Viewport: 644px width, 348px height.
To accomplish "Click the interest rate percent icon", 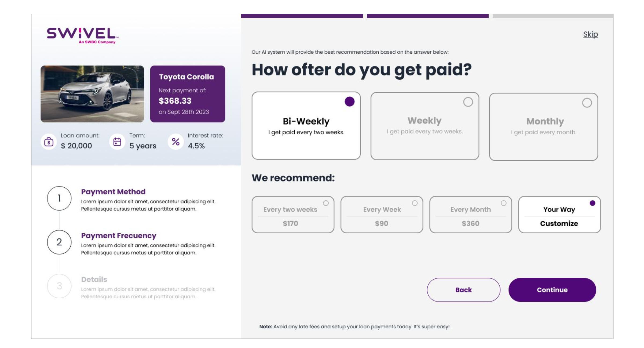I will tap(176, 142).
